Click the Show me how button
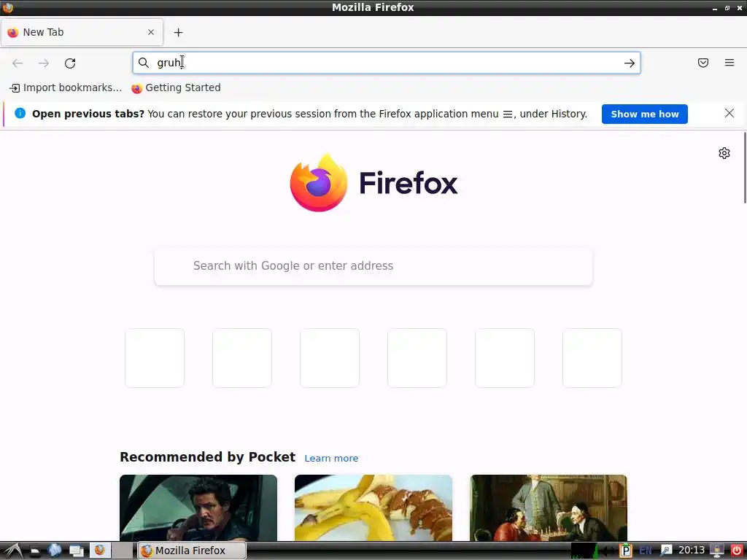This screenshot has height=560, width=747. tap(645, 114)
